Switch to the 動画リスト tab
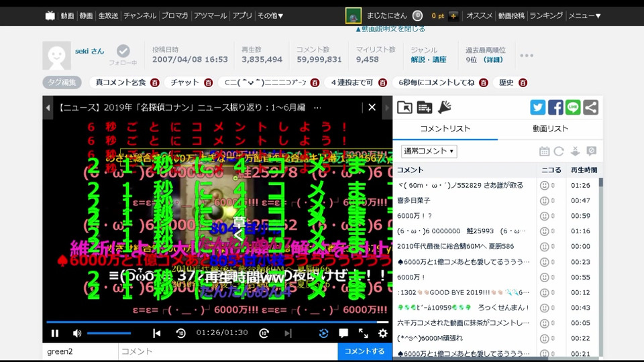Viewport: 644px width, 362px height. coord(550,129)
